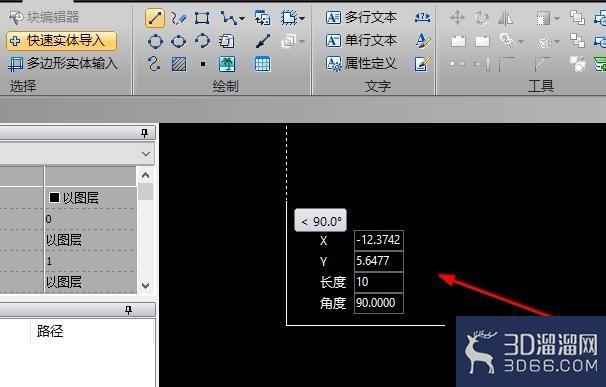Click the property cell showing 0
This screenshot has height=387, width=606.
click(90, 219)
